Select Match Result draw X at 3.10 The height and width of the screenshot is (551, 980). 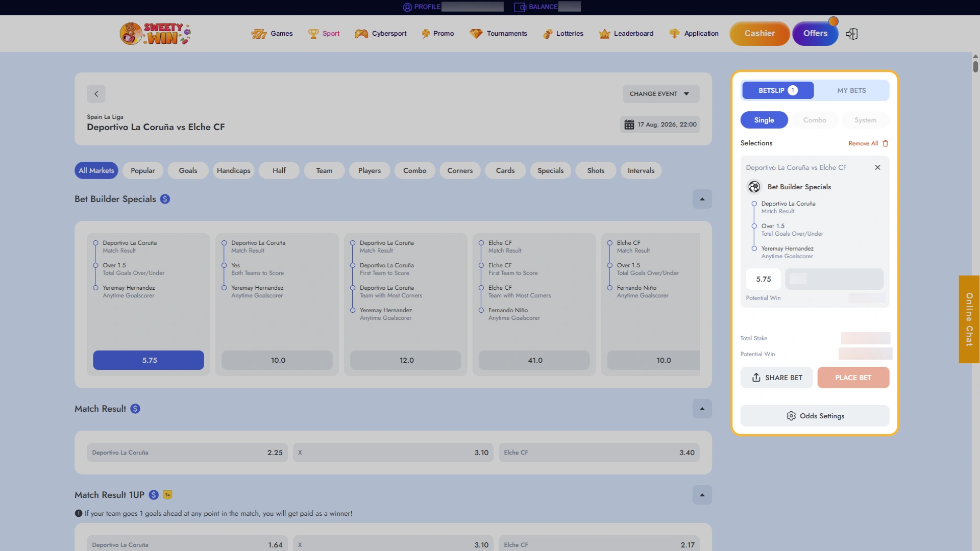click(x=393, y=453)
